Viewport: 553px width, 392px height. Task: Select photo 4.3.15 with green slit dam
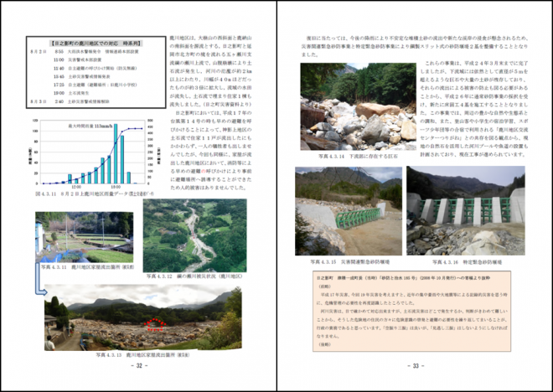pos(349,211)
